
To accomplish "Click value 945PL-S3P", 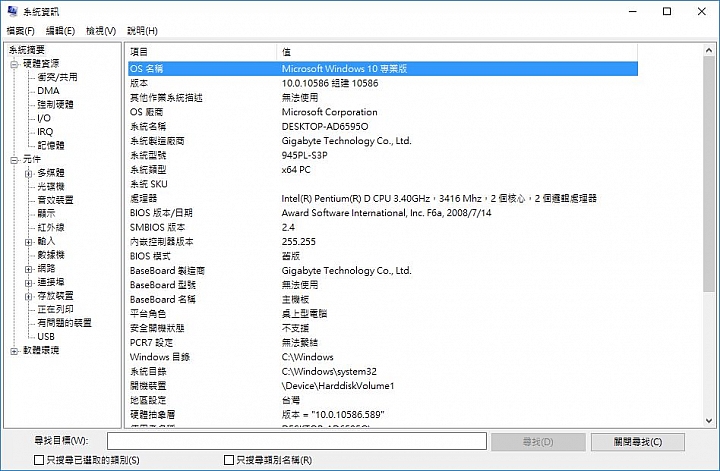I will coord(304,155).
